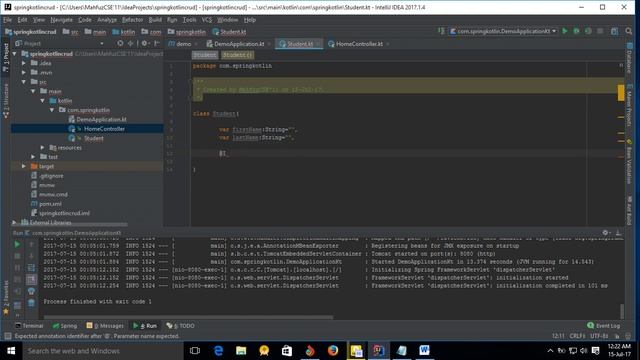
Task: Open Search Everywhere magnifier icon
Action: [x=629, y=31]
